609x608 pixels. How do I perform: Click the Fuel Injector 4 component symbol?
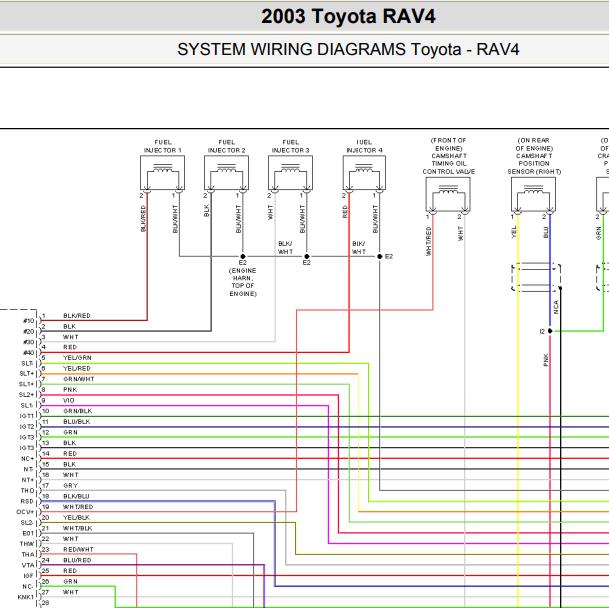tap(364, 173)
